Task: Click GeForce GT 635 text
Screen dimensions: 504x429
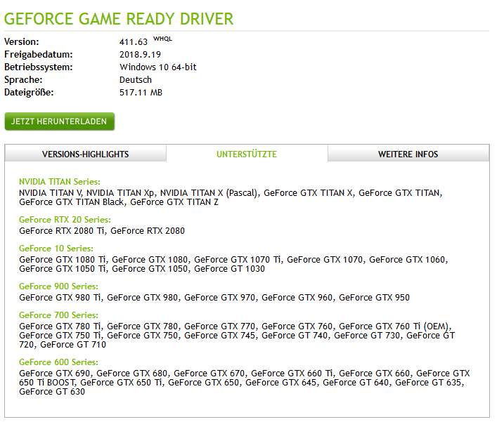Action: tap(428, 383)
